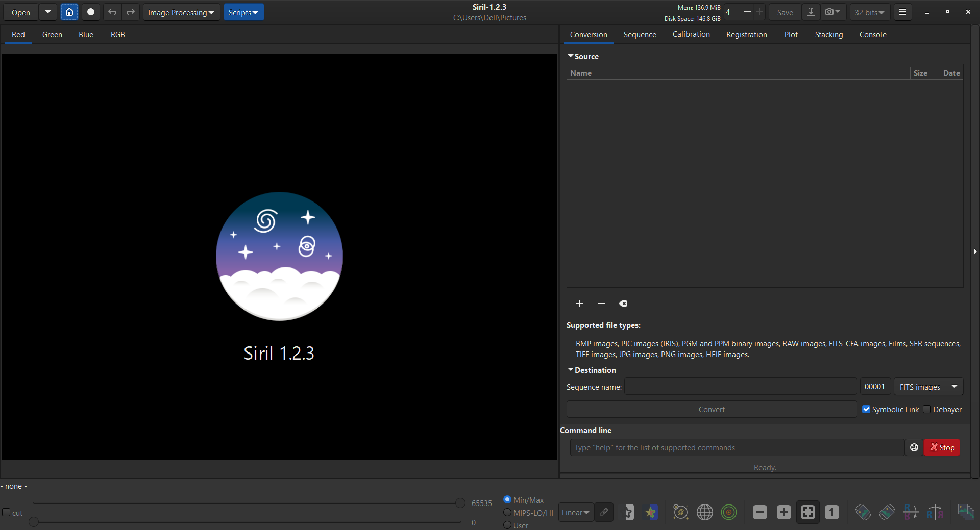Click the green concentric target icon

coord(729,512)
